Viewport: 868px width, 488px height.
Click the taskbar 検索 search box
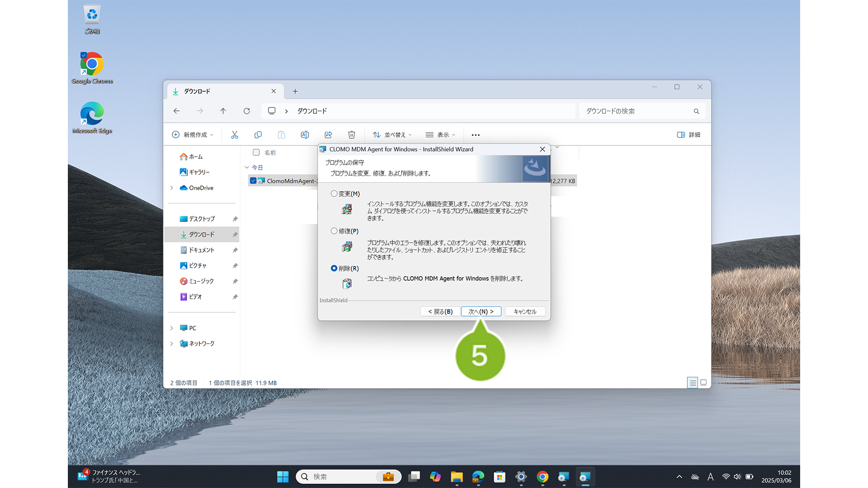click(x=349, y=477)
